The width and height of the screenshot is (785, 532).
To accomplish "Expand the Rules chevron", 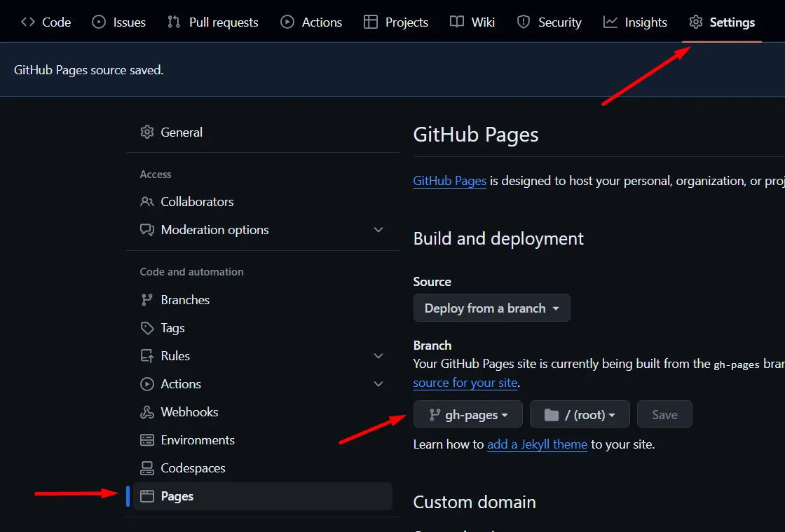I will 378,356.
